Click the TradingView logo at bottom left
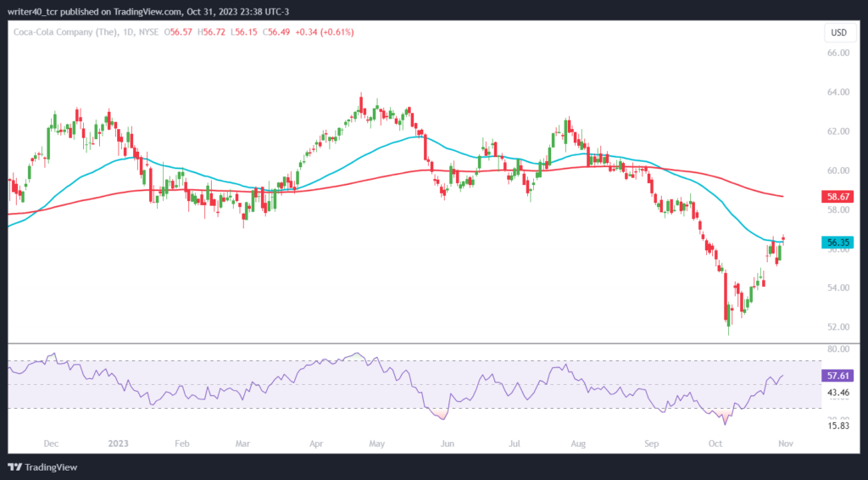868x480 pixels. [x=42, y=467]
